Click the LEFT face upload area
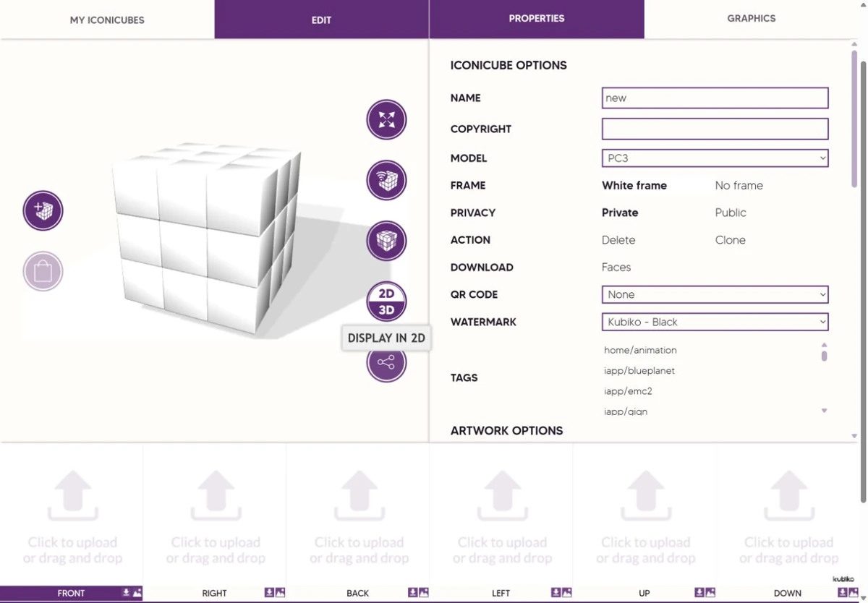Viewport: 868px width, 603px height. click(x=501, y=515)
